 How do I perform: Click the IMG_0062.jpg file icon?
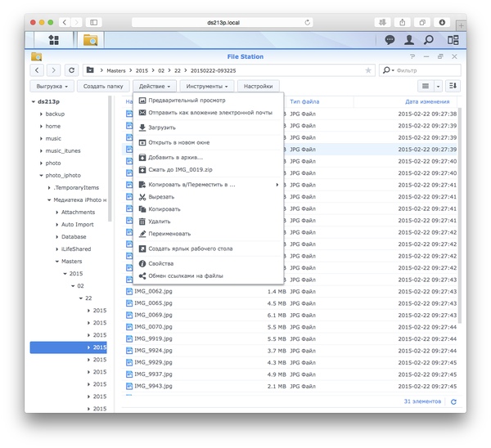(x=129, y=292)
